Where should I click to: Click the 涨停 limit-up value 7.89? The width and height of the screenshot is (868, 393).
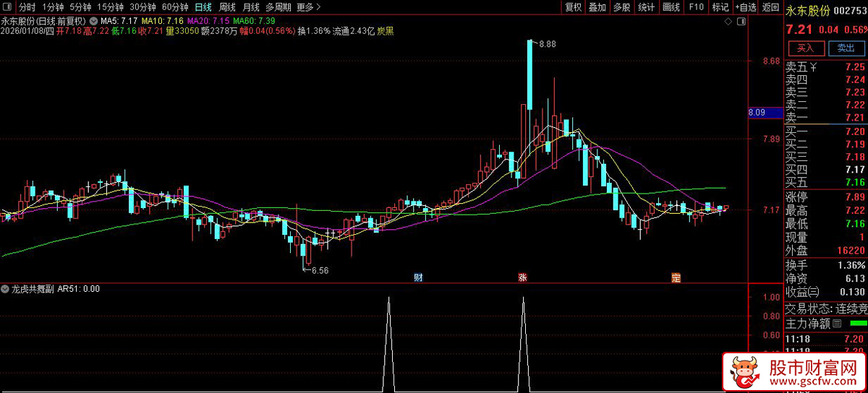(855, 197)
